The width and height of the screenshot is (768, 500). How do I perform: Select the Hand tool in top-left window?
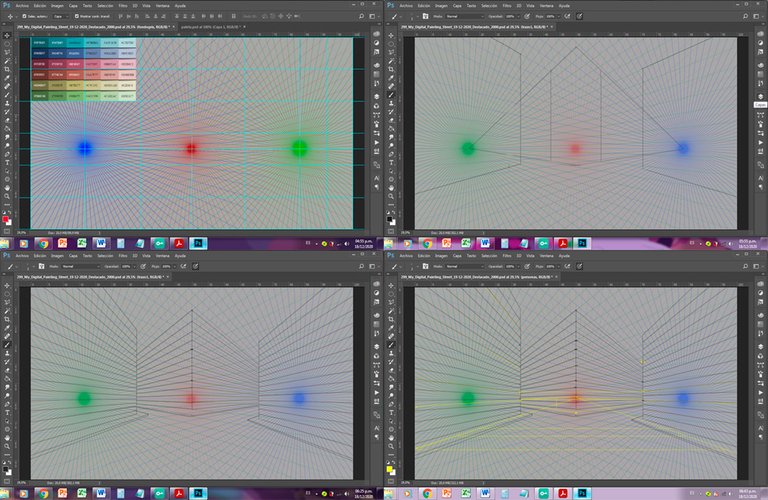[x=7, y=188]
